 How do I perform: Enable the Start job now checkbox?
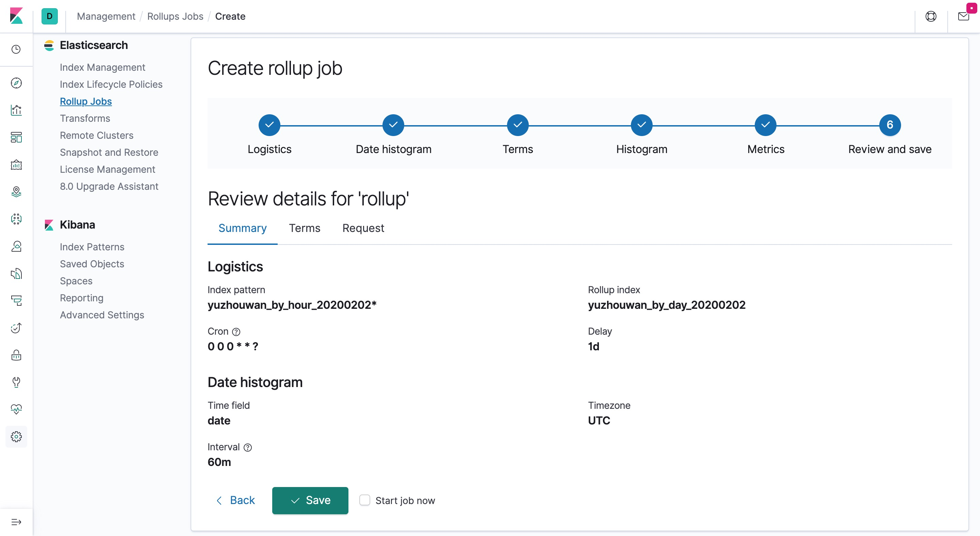(x=364, y=500)
